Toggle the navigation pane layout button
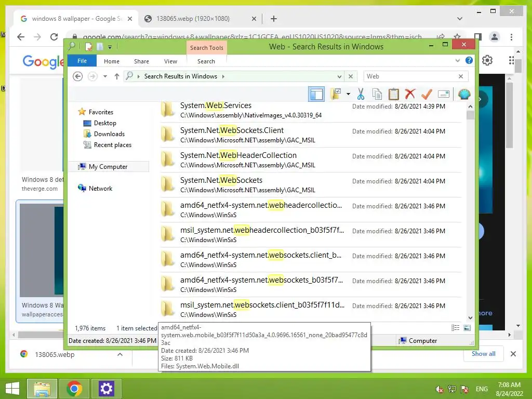The image size is (532, 399). point(316,94)
